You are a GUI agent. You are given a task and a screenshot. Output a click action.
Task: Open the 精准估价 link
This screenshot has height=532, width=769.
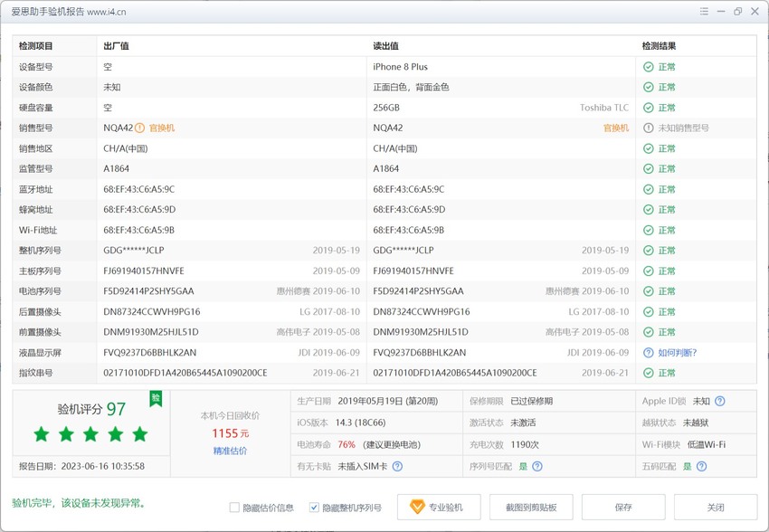click(230, 451)
